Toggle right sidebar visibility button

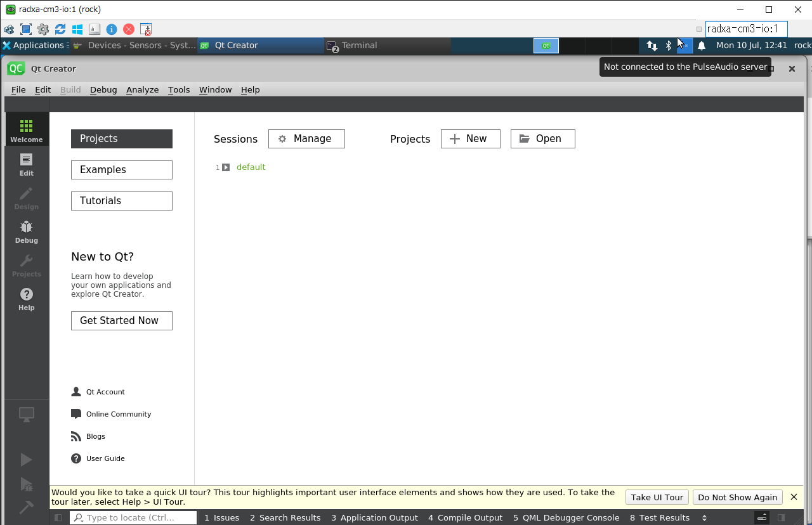(782, 517)
